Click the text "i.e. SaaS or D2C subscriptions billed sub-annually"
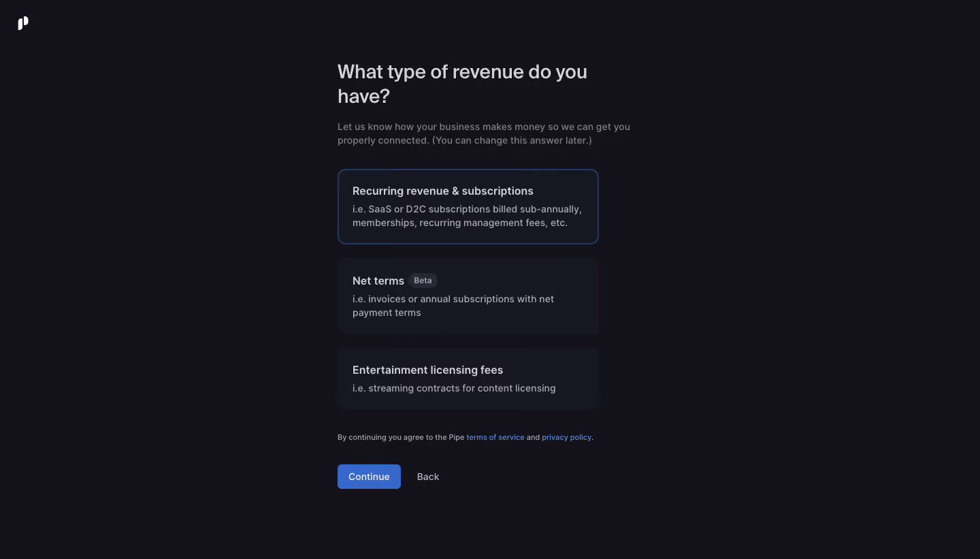Viewport: 980px width, 559px height. (467, 209)
